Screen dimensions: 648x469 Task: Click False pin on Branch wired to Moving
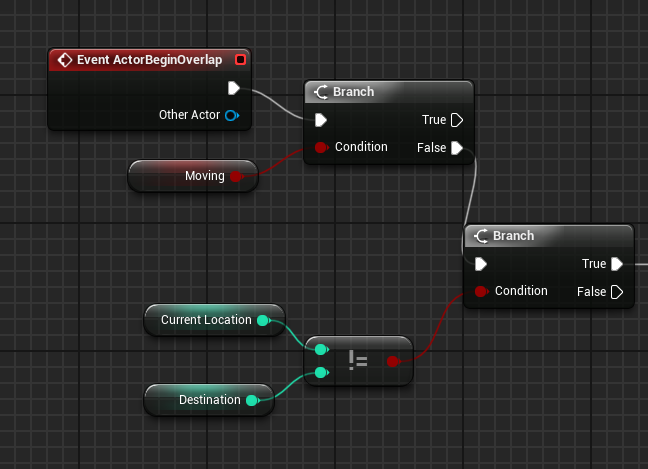pyautogui.click(x=457, y=148)
